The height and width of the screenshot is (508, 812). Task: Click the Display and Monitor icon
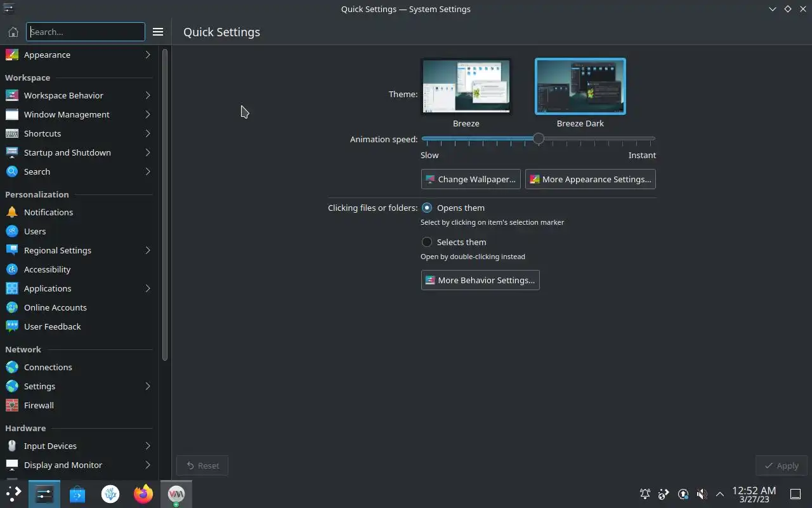(x=11, y=465)
